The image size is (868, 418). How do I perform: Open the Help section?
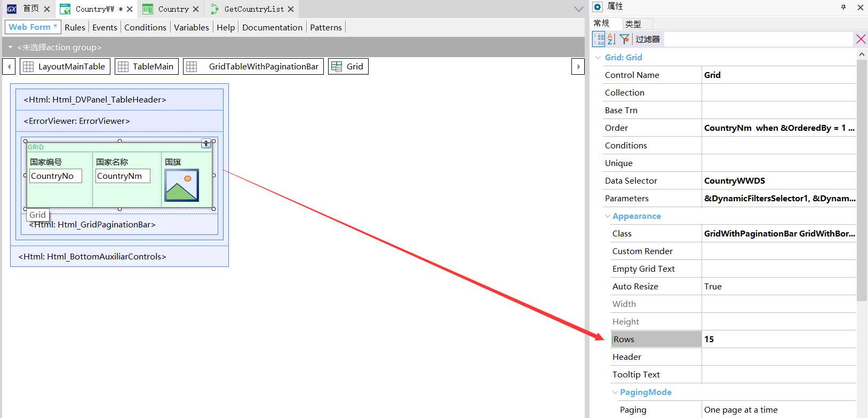(x=226, y=27)
